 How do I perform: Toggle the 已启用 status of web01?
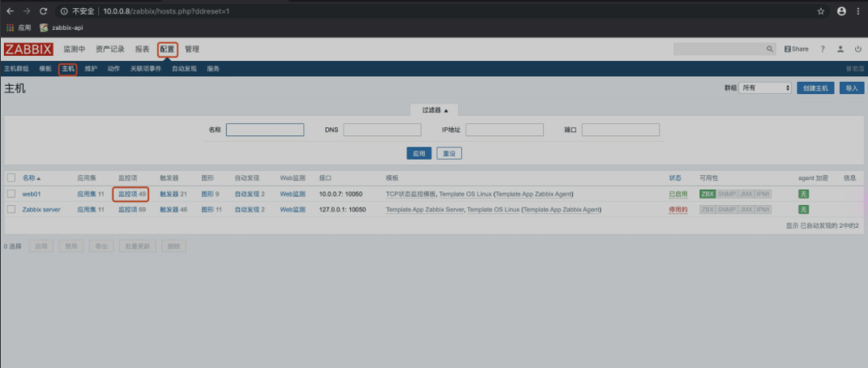(678, 195)
